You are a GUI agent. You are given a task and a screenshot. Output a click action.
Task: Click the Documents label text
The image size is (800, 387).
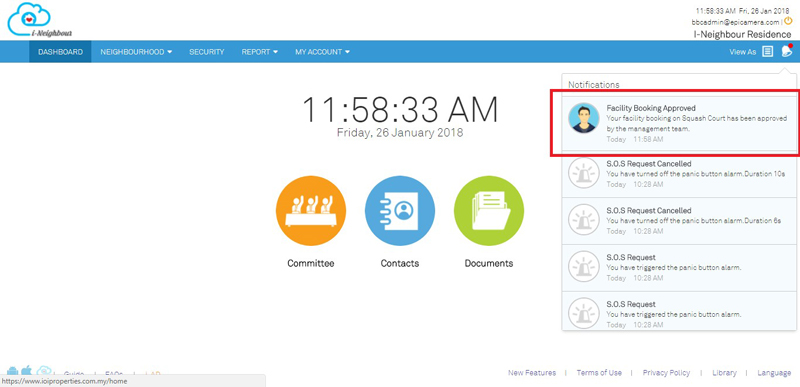[489, 264]
